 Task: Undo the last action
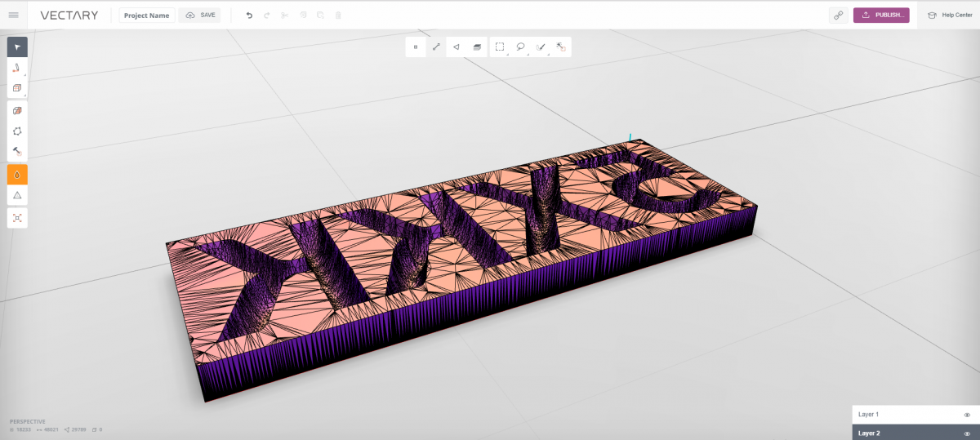(x=249, y=16)
